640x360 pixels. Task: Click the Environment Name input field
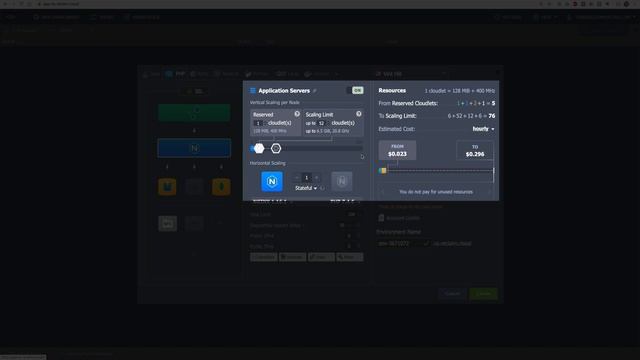pos(403,243)
